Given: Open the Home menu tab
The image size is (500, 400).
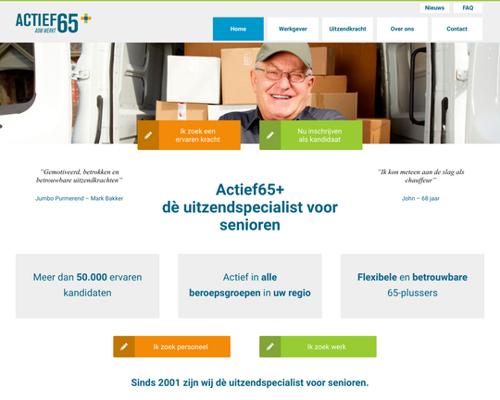Looking at the screenshot, I should click(x=238, y=29).
